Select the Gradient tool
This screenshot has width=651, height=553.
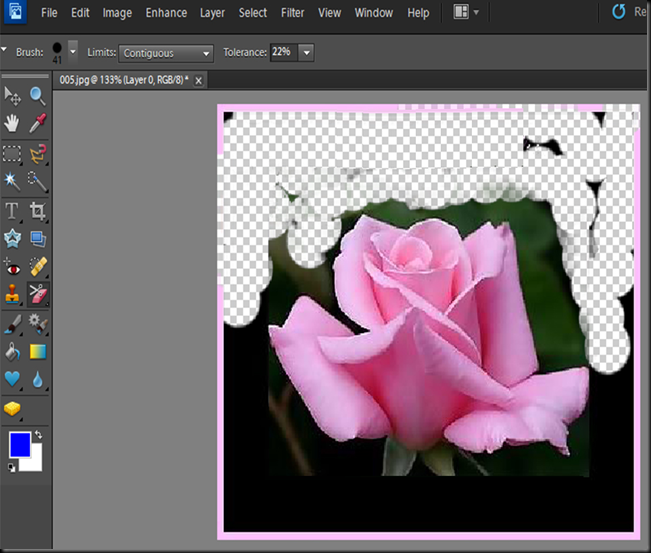[x=37, y=352]
